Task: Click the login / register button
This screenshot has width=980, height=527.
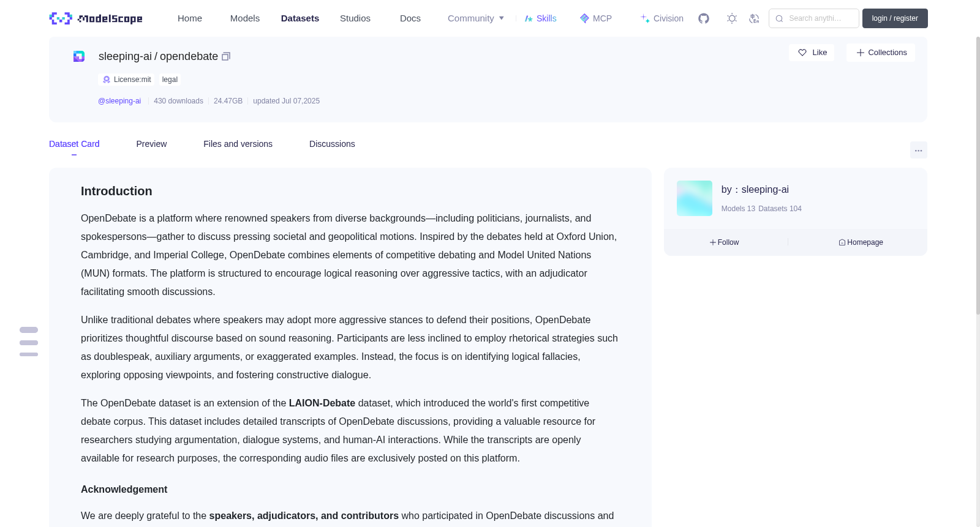Action: pyautogui.click(x=895, y=18)
